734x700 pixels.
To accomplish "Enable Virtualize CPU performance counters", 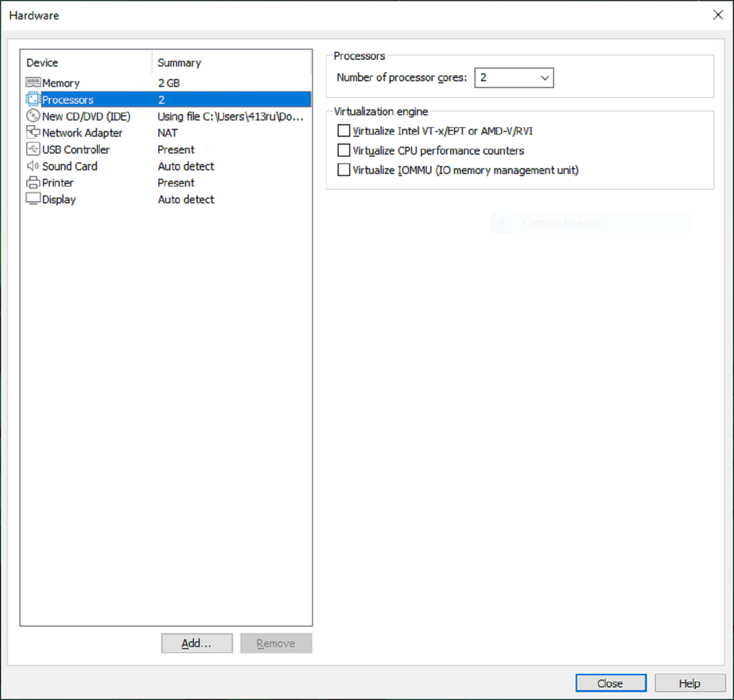I will [343, 150].
